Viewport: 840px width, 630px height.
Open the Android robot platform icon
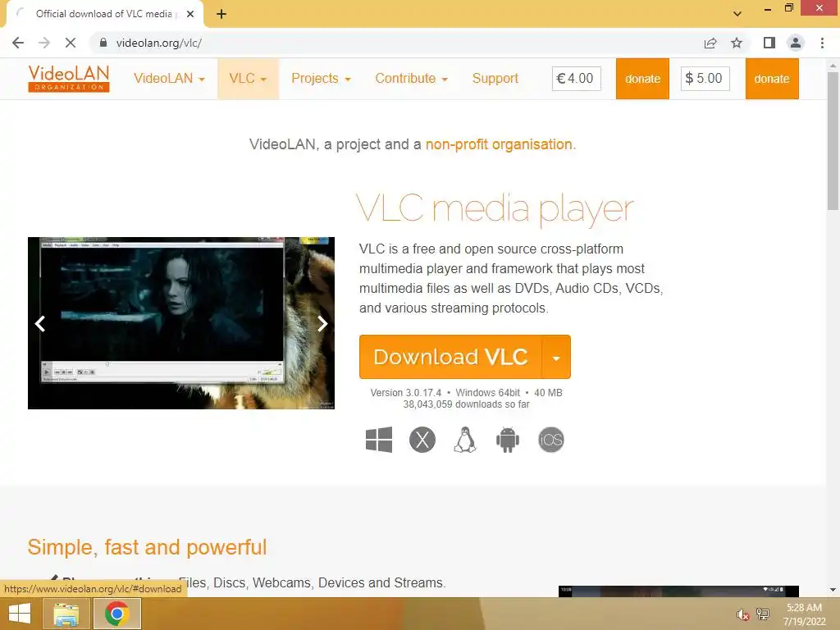(508, 440)
